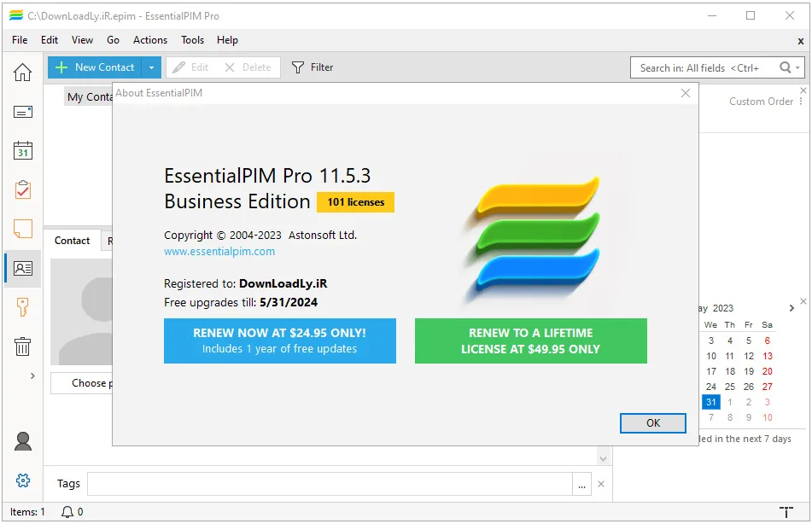Open the search options dropdown arrow
Viewport: 812px width, 524px height.
pyautogui.click(x=798, y=67)
